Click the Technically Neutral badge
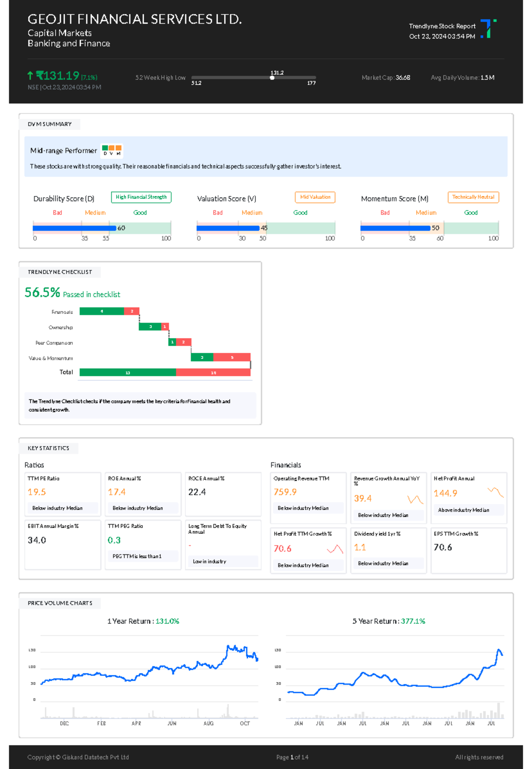Viewport: 532px width, 769px height. point(473,197)
